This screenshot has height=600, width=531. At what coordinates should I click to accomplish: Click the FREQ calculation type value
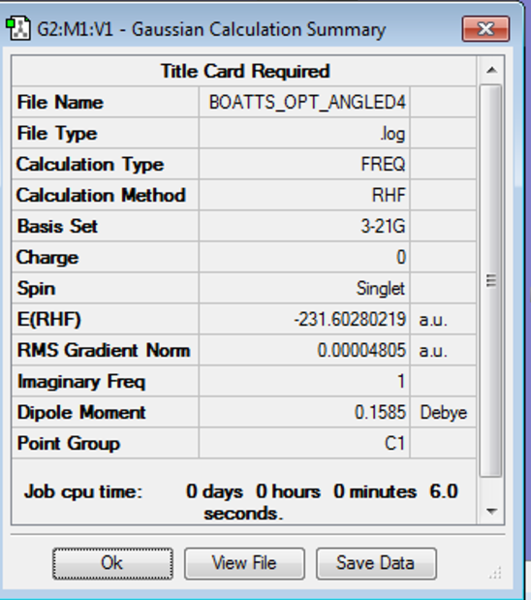(x=383, y=165)
